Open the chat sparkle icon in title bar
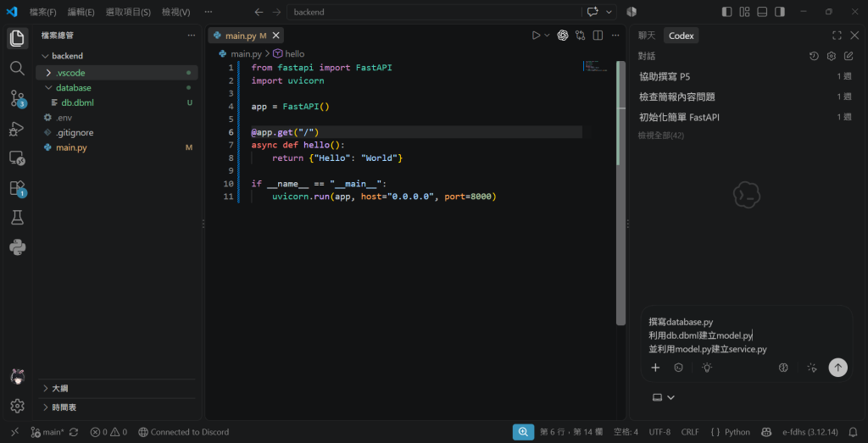The image size is (868, 443). [x=593, y=12]
